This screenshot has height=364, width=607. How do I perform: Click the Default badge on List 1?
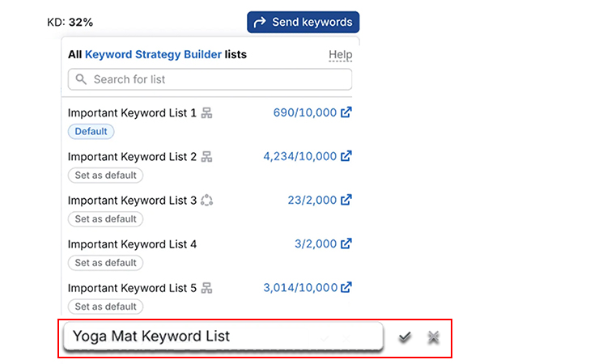pyautogui.click(x=91, y=132)
